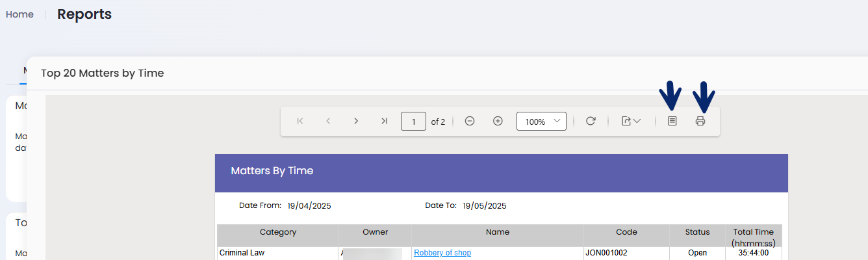
Task: Print the Matters By Time report
Action: (700, 121)
